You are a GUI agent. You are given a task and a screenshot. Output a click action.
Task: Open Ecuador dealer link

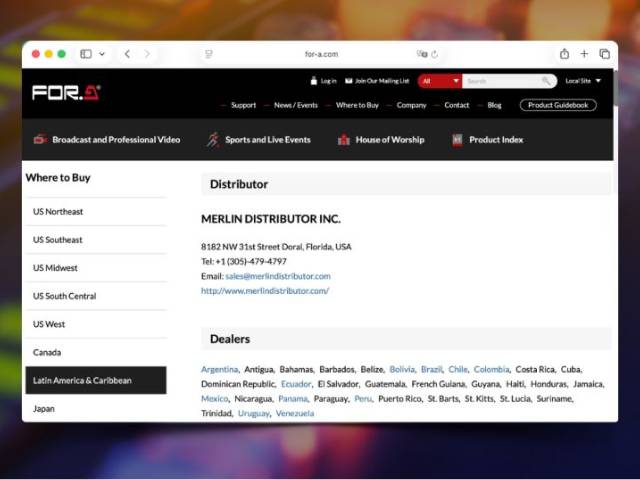pos(296,384)
